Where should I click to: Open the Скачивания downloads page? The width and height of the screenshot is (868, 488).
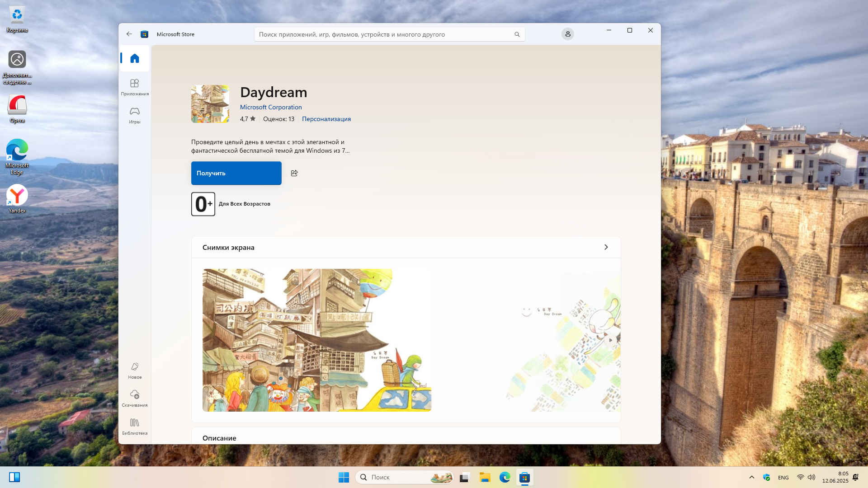click(x=134, y=398)
